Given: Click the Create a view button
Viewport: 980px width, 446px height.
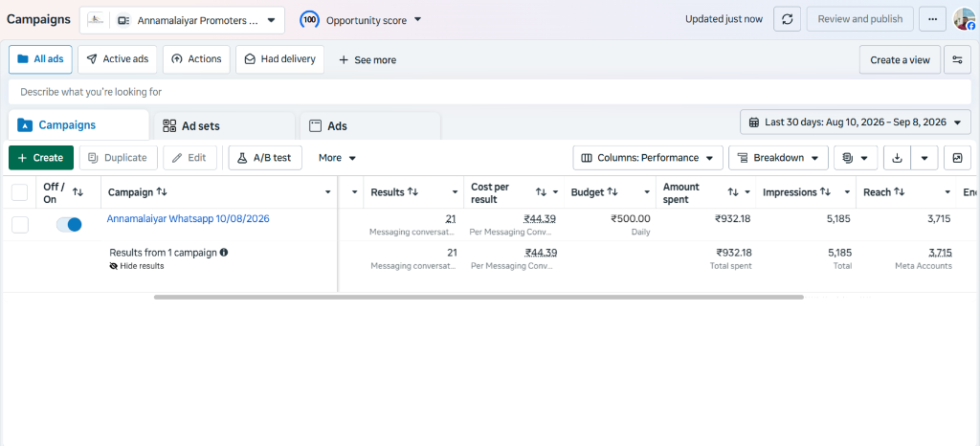Looking at the screenshot, I should coord(900,60).
